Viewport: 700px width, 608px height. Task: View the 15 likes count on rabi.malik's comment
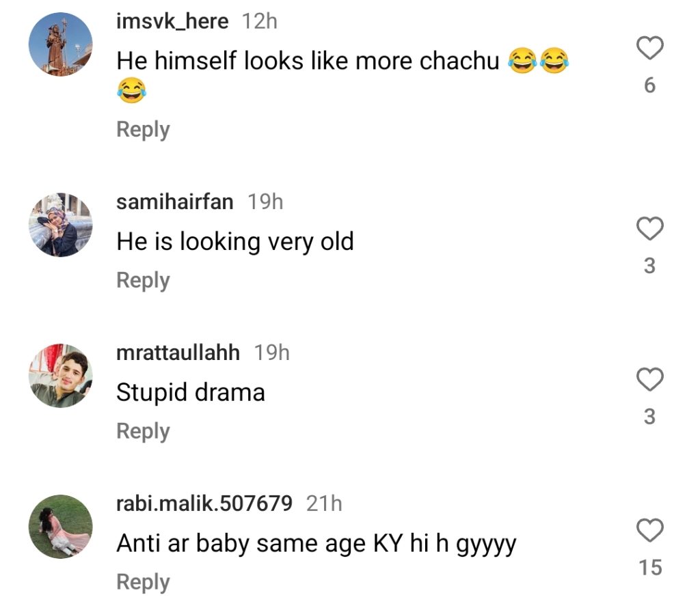coord(650,567)
